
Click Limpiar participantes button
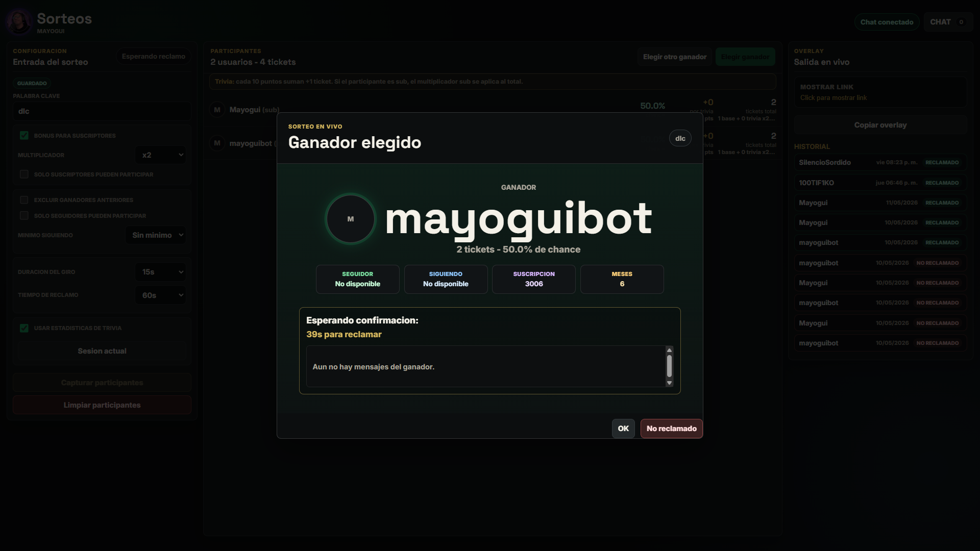tap(102, 405)
